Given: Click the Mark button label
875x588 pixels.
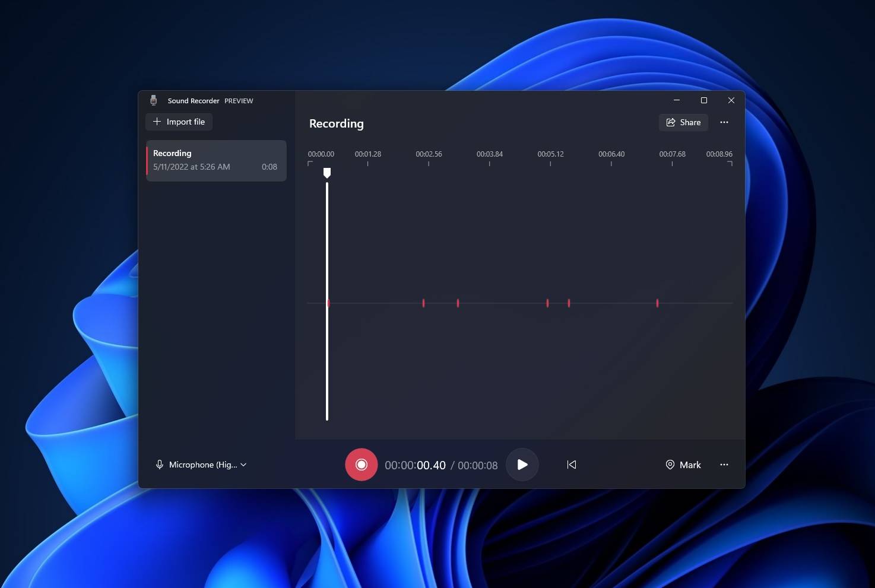Looking at the screenshot, I should [690, 465].
